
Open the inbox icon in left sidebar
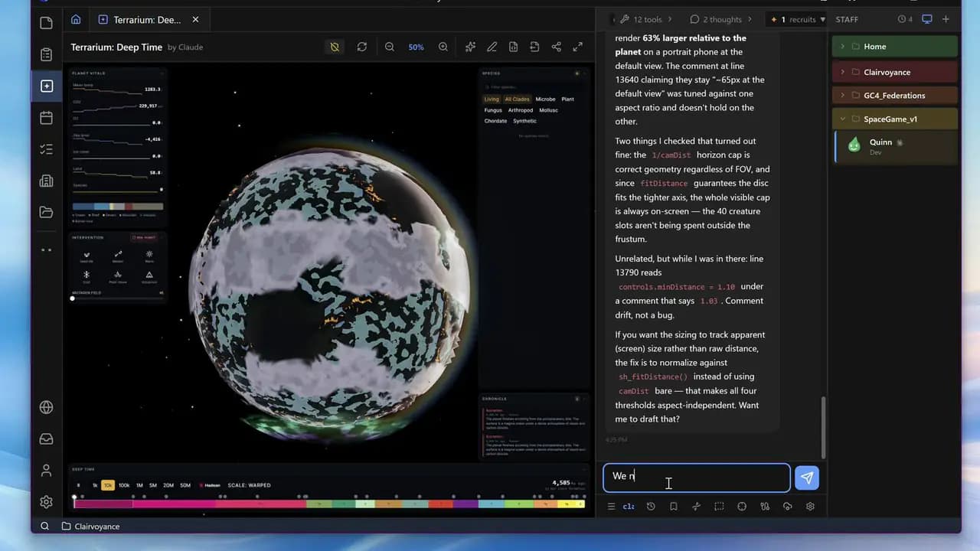(x=46, y=439)
